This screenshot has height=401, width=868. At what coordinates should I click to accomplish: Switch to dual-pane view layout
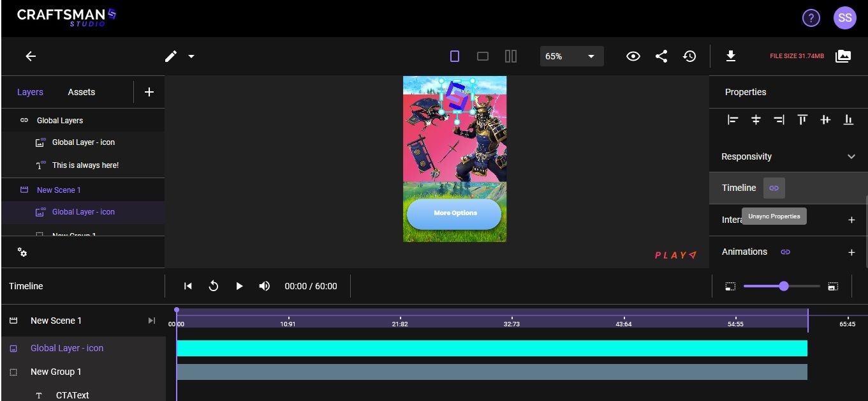click(511, 56)
